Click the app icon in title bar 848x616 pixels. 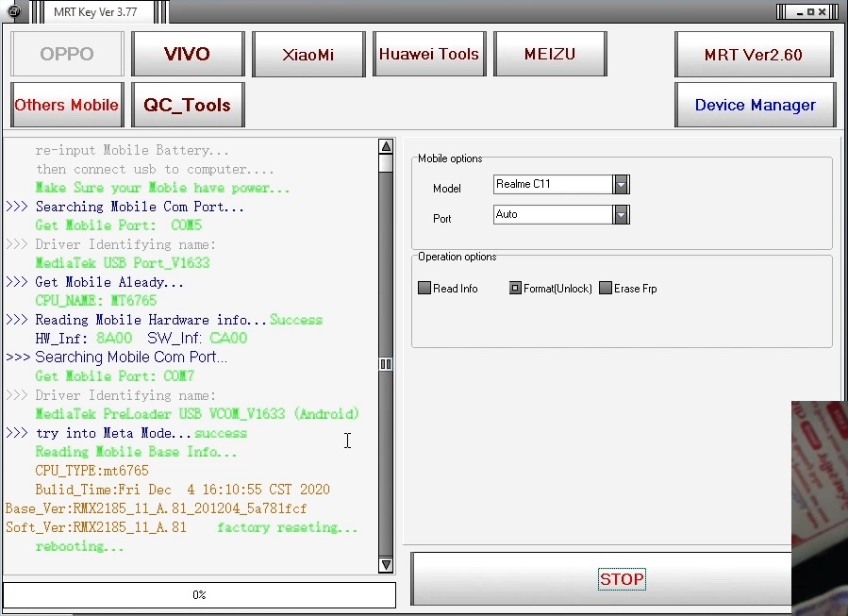point(14,11)
